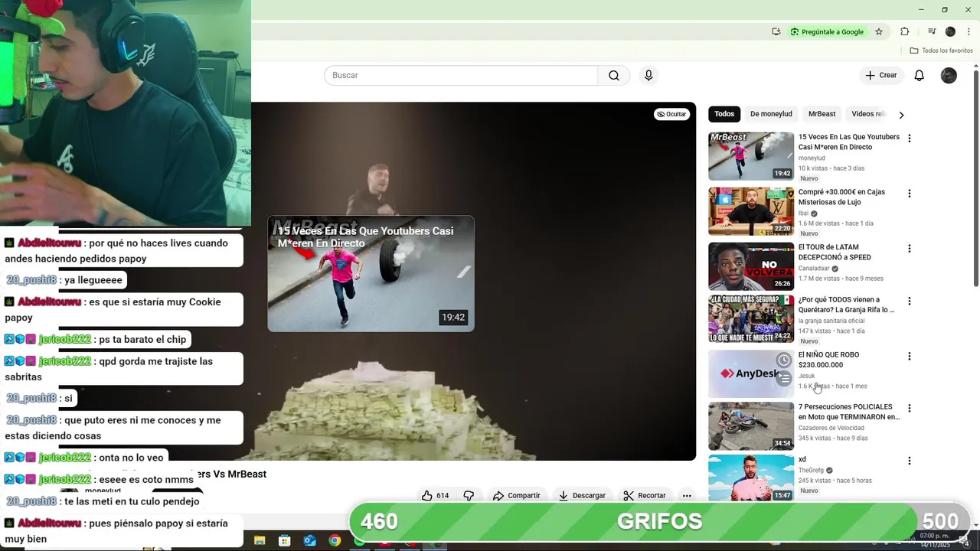980x551 pixels.
Task: Click the magnifier search button
Action: 614,75
